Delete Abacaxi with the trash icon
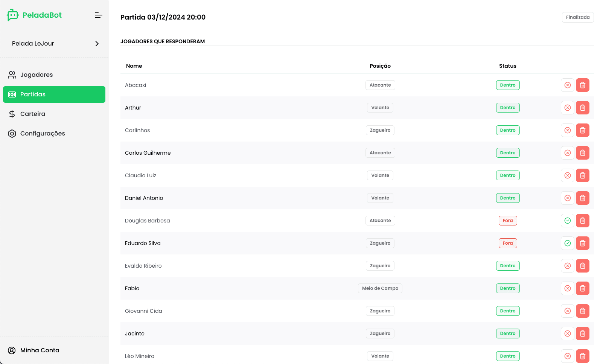The height and width of the screenshot is (364, 606). [x=582, y=85]
